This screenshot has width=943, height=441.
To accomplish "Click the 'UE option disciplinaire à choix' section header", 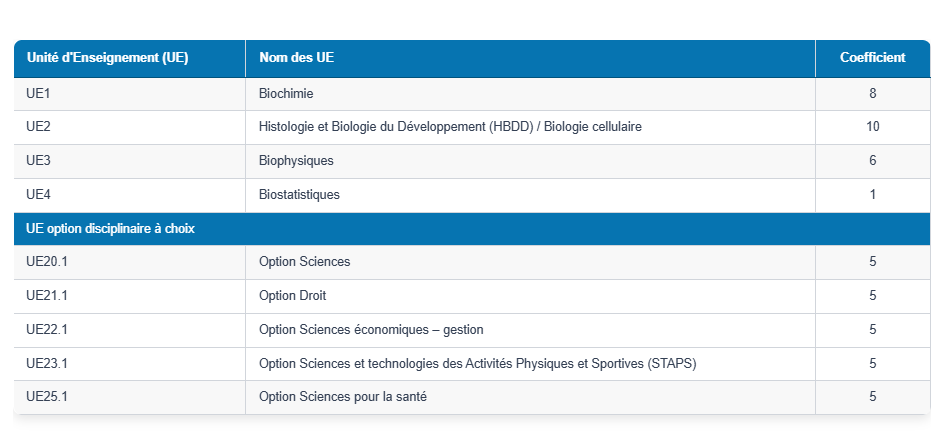I will tap(110, 229).
